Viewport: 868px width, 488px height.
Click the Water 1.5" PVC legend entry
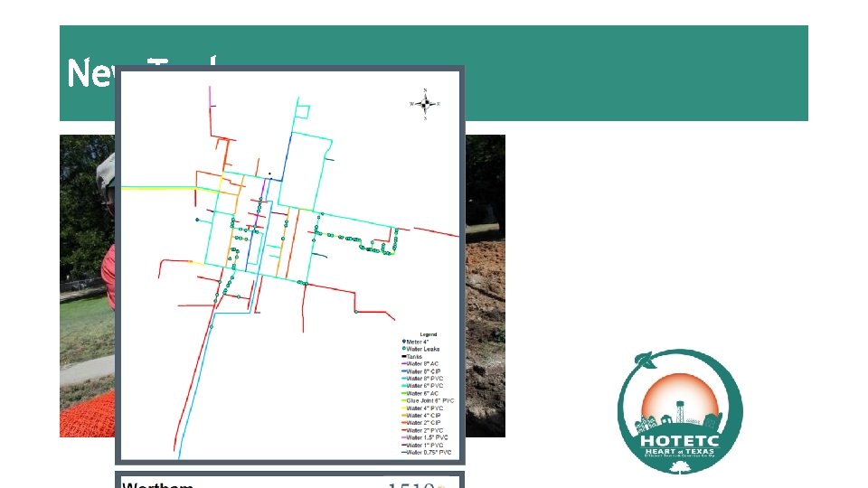click(x=425, y=437)
